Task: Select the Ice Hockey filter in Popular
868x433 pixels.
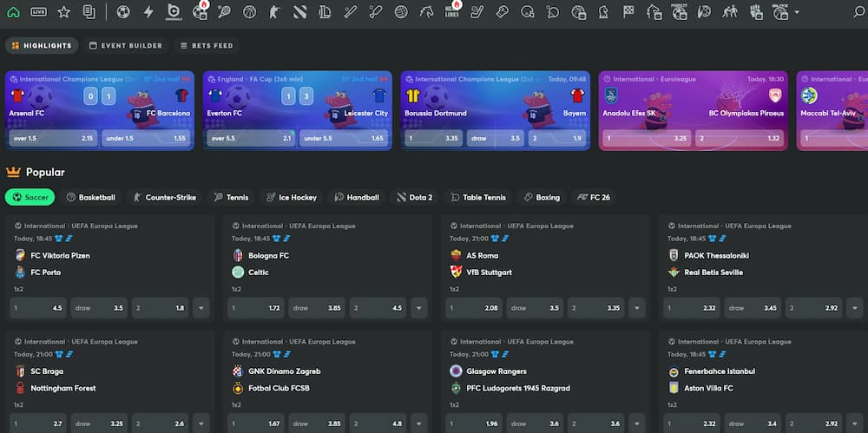Action: [x=291, y=197]
